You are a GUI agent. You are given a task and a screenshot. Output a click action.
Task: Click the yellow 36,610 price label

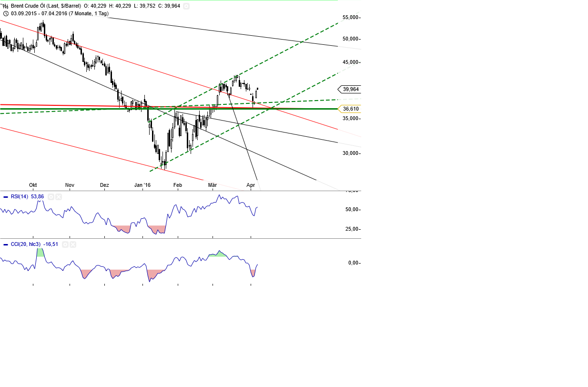point(351,109)
